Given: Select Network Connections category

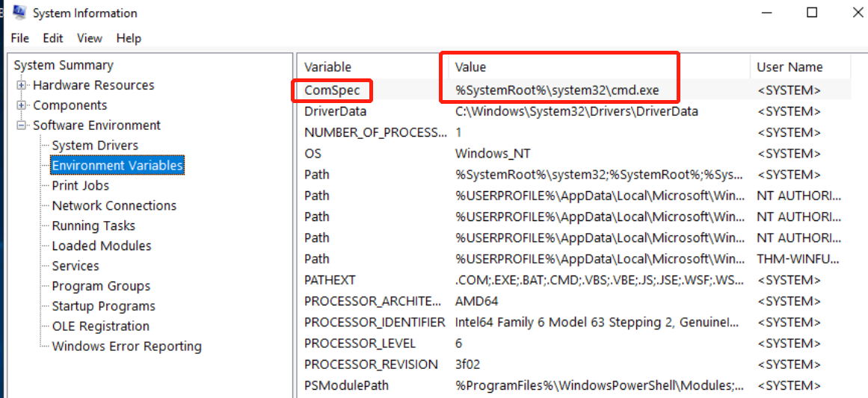Looking at the screenshot, I should point(114,205).
